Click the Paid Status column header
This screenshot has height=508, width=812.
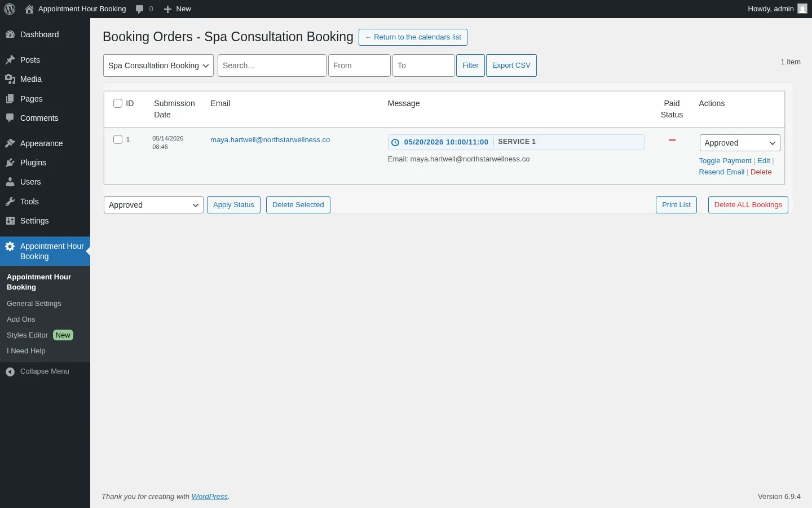pos(672,109)
